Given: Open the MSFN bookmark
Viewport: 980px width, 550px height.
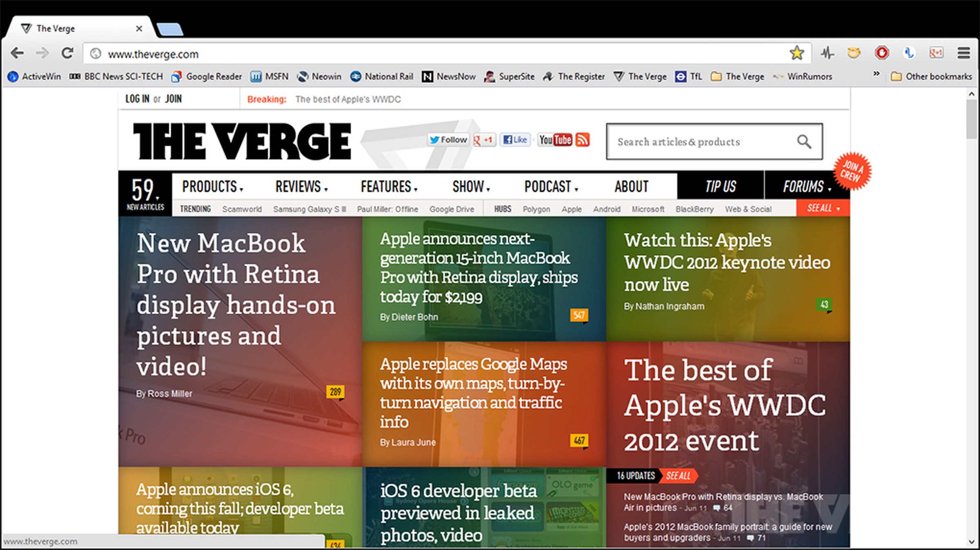Looking at the screenshot, I should pos(269,76).
